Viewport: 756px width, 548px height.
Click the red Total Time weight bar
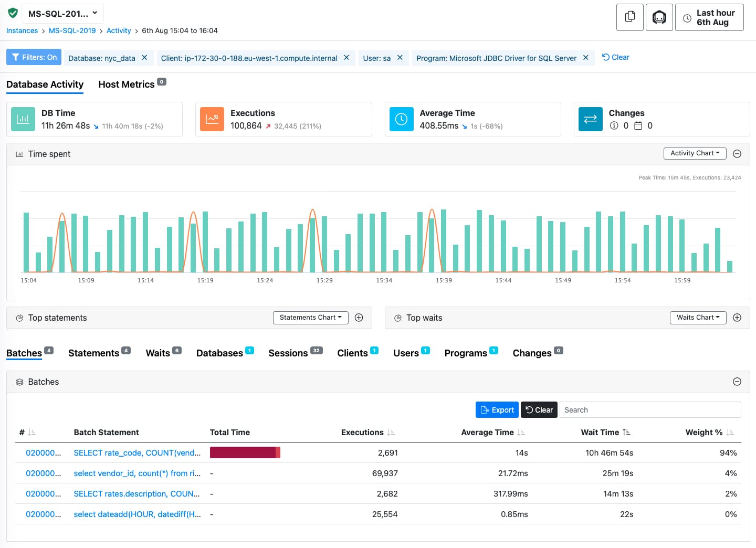pos(245,452)
